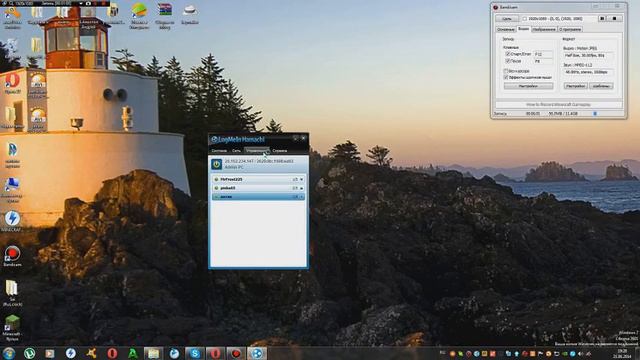
Task: Expand dropdown arrow on MrFrost network row
Action: click(x=302, y=179)
